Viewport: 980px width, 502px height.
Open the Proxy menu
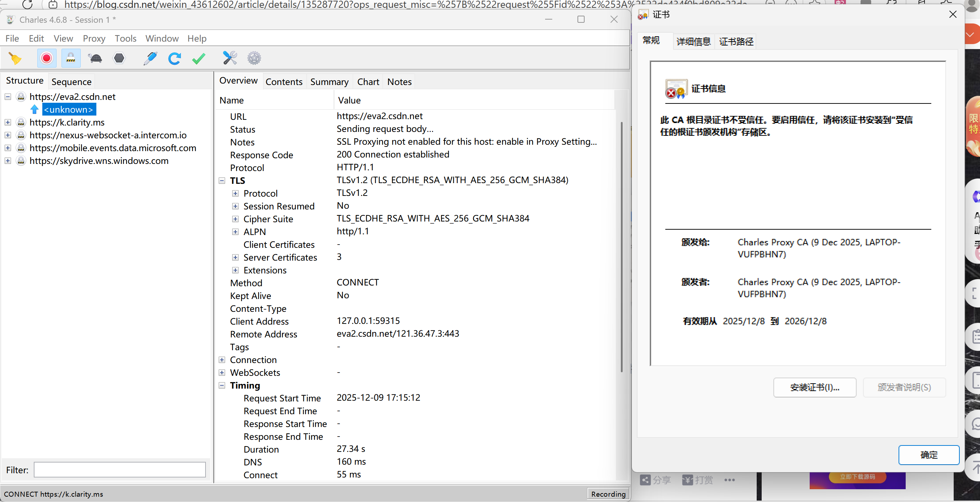[x=94, y=38]
